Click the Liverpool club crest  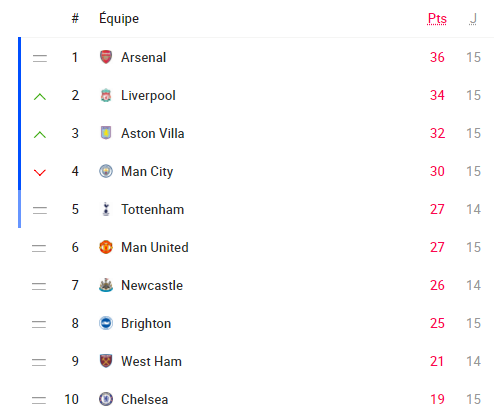(x=106, y=95)
